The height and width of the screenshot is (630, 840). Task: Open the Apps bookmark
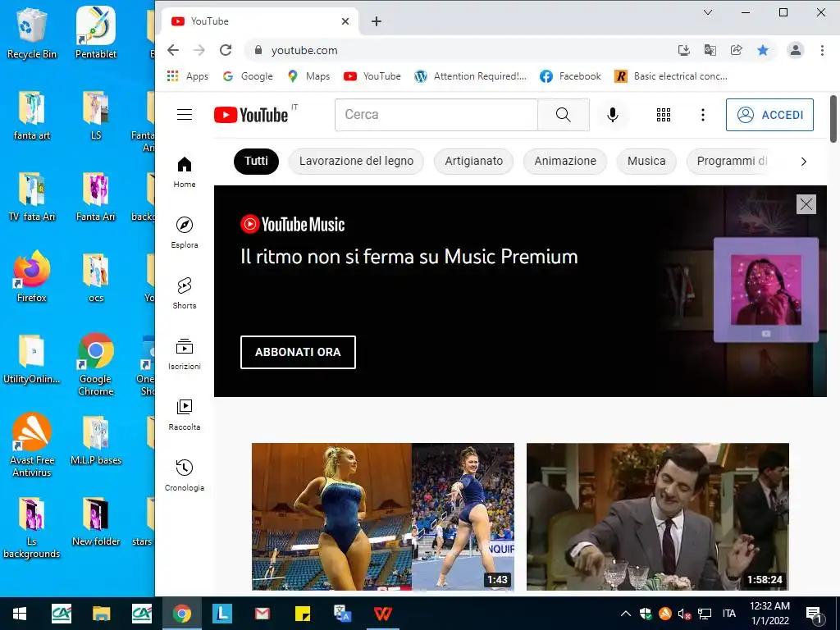coord(188,76)
